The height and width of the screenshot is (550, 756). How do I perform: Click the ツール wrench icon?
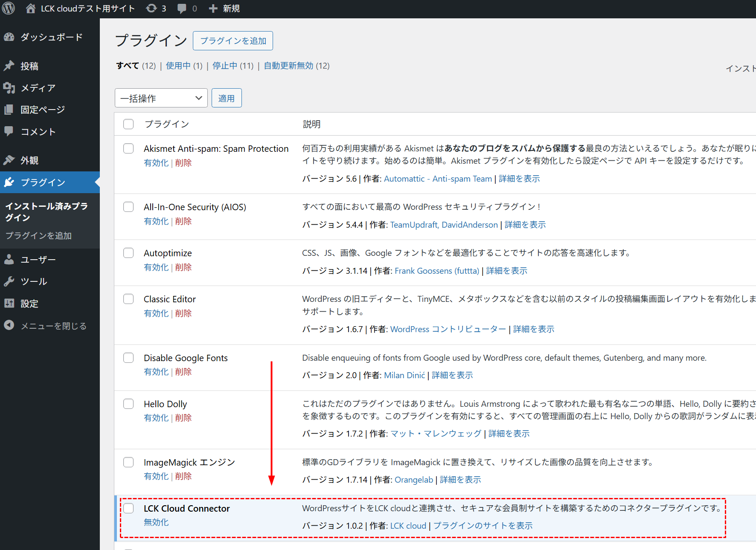click(9, 281)
